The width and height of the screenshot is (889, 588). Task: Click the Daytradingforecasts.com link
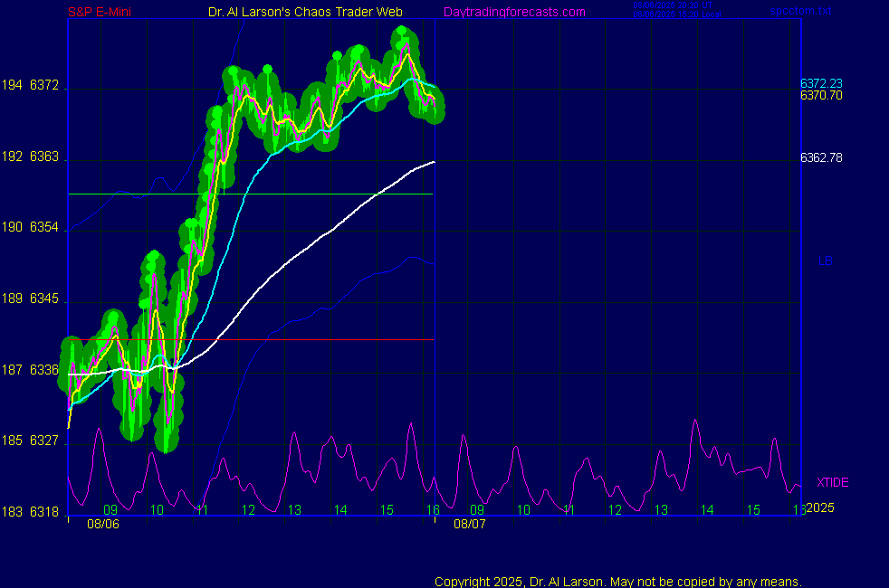point(513,12)
